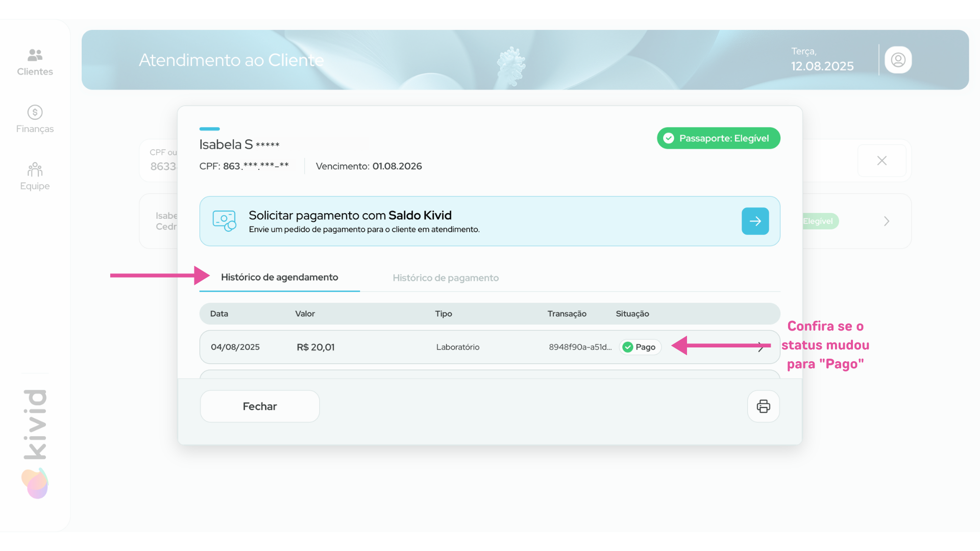Click the X clear search button
This screenshot has width=980, height=551.
[x=881, y=161]
